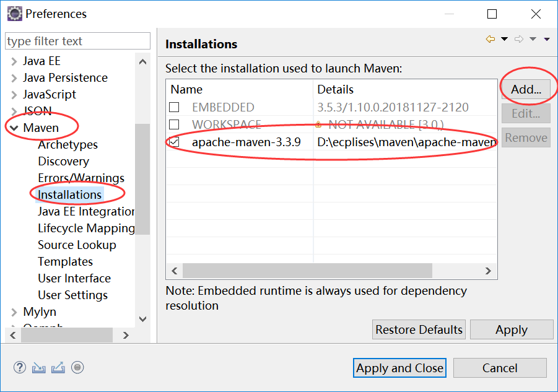Uncheck the apache-maven-3.3.9 checkbox
The height and width of the screenshot is (392, 558).
pyautogui.click(x=174, y=142)
